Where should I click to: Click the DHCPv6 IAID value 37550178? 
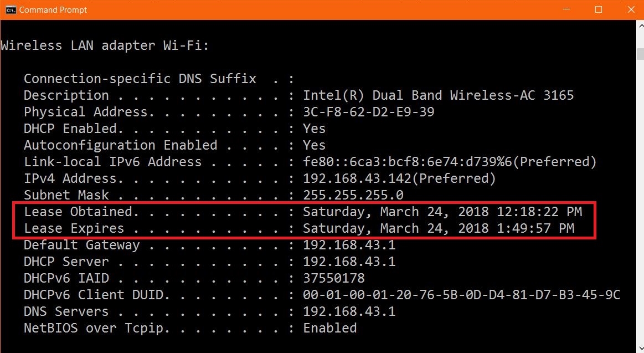click(334, 278)
